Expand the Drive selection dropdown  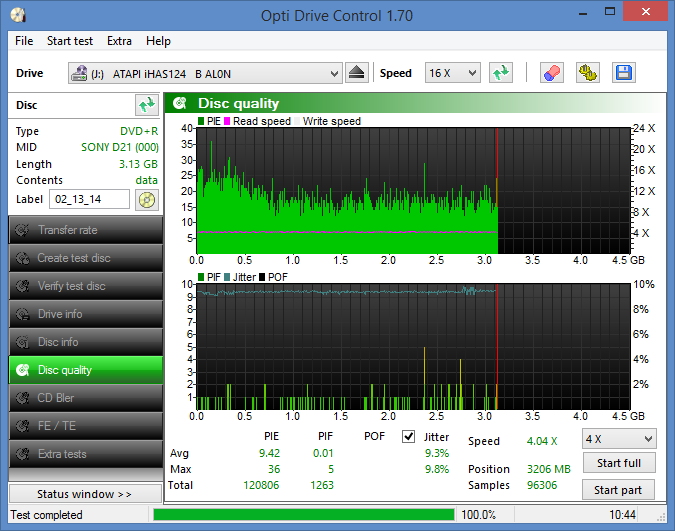point(334,74)
